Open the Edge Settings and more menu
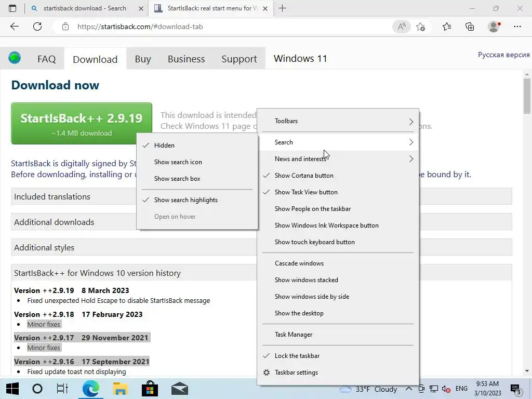 pyautogui.click(x=517, y=26)
